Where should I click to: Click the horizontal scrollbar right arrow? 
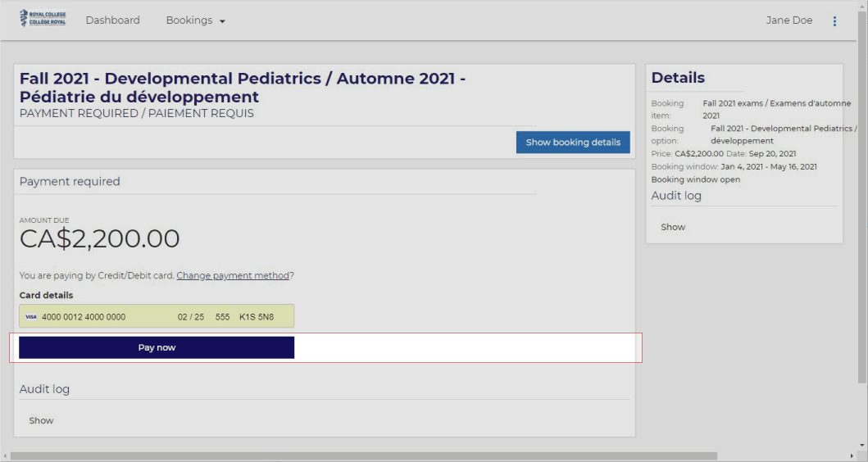[852, 456]
